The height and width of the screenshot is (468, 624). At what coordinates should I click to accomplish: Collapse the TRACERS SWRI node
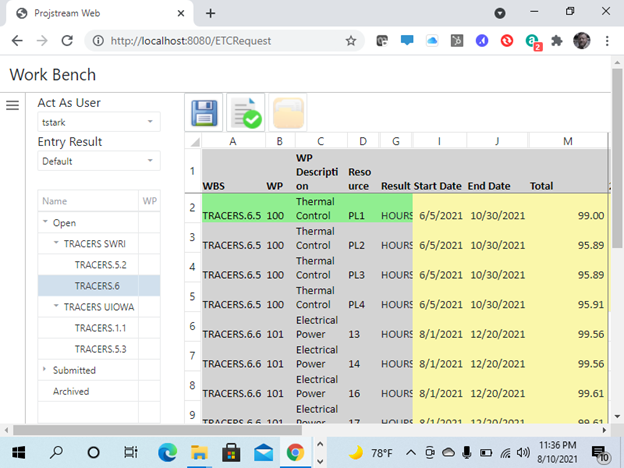click(56, 243)
